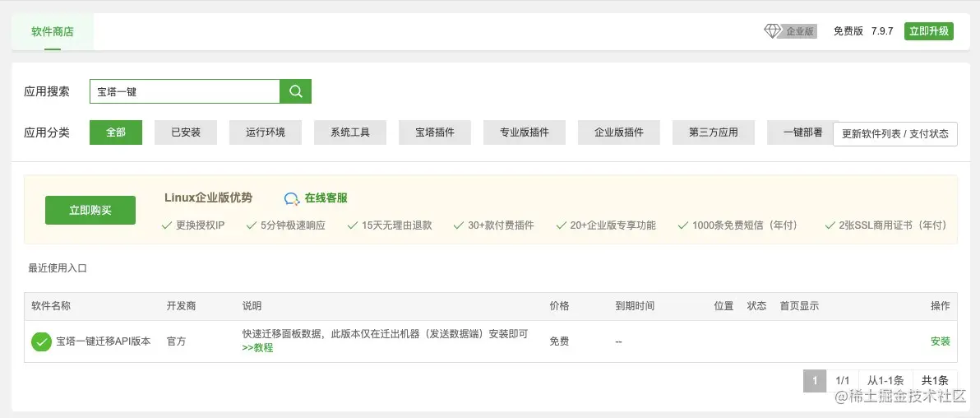This screenshot has width=980, height=418.
Task: Click the 说明 column header
Action: coord(252,306)
